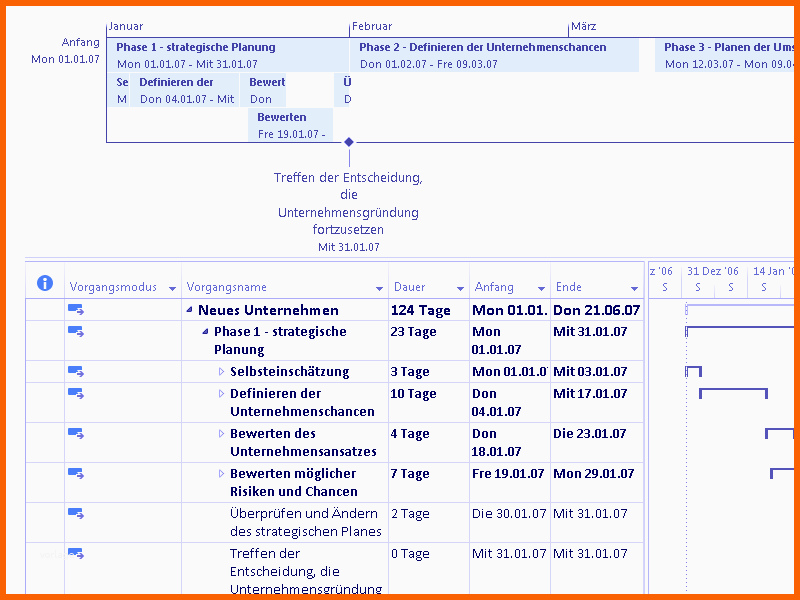Select the 'Se' task bar on timeline
This screenshot has width=800, height=600.
[118, 90]
